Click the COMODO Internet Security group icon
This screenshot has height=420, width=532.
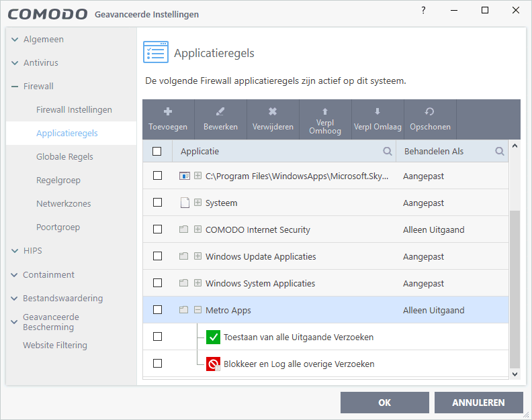point(183,229)
